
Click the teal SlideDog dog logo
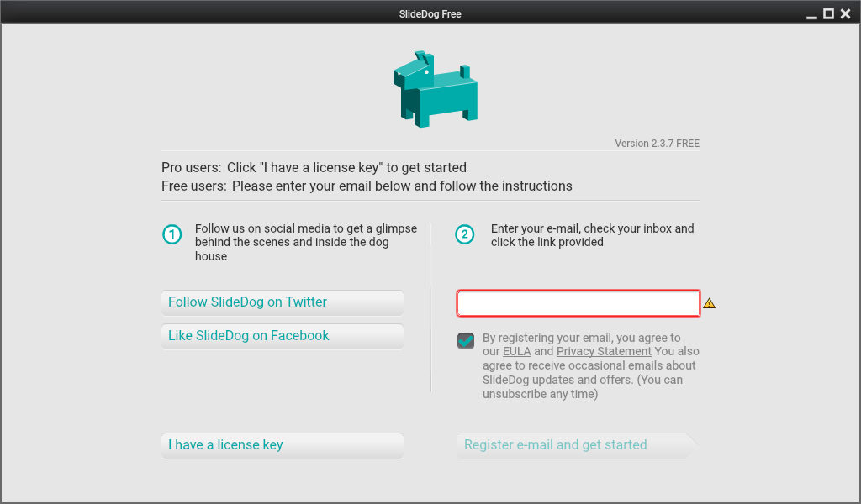click(x=434, y=90)
